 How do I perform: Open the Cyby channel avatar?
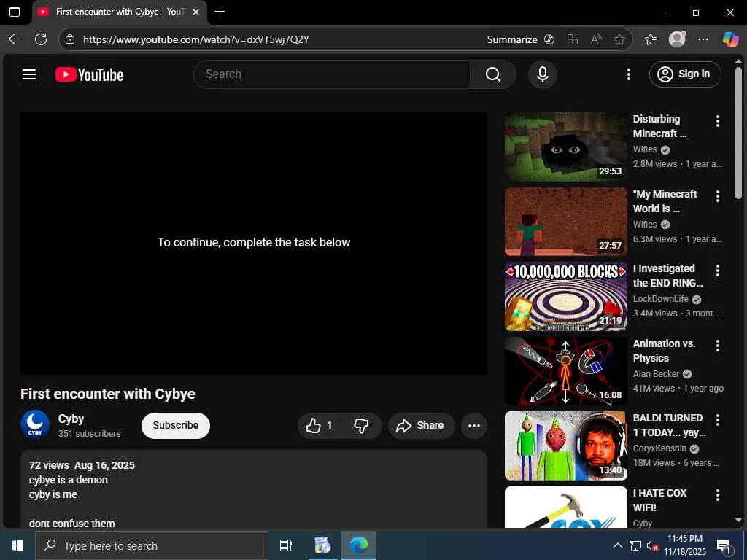tap(35, 424)
